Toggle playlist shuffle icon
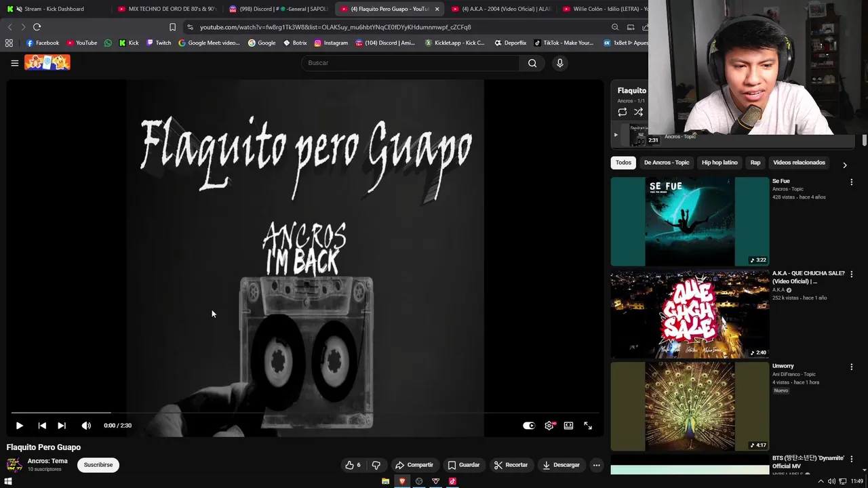 (x=638, y=112)
